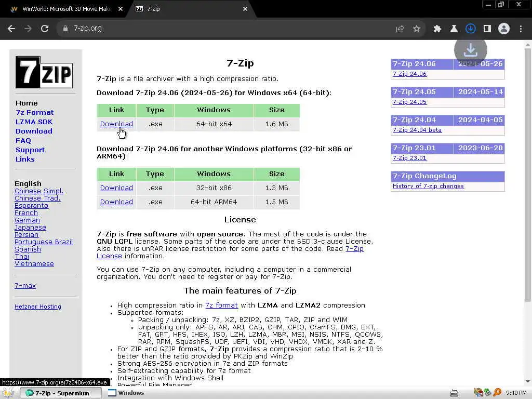Screen dimensions: 532x399
Task: Go back using browser back arrow
Action: tap(11, 29)
